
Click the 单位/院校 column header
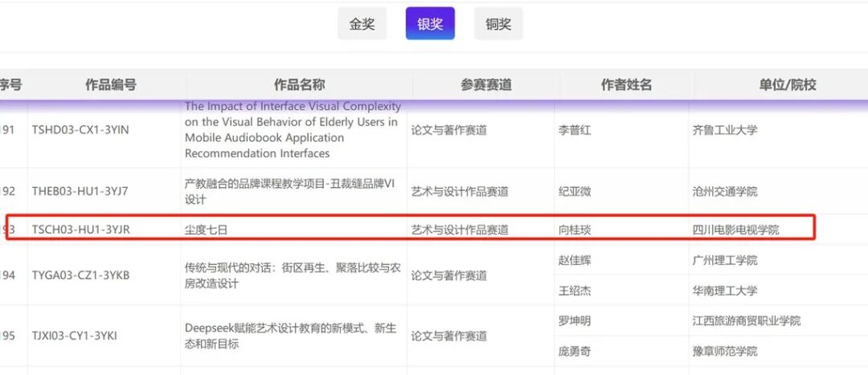point(787,84)
